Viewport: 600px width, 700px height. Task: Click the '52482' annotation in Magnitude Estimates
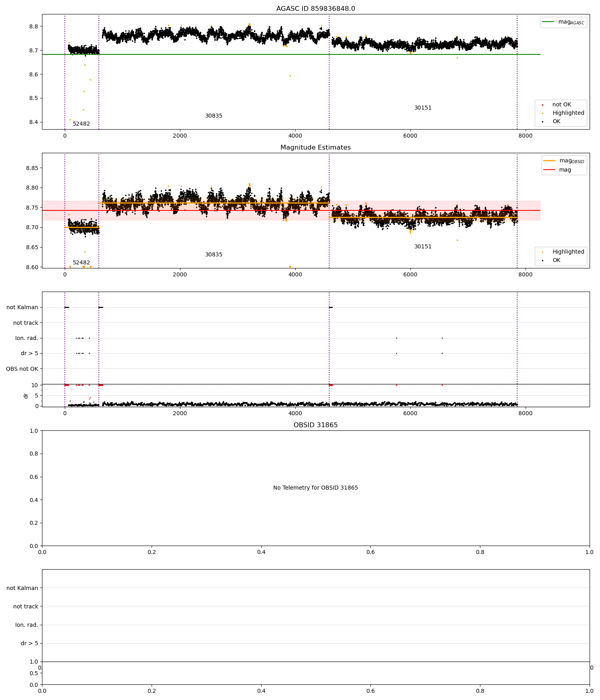(x=81, y=263)
